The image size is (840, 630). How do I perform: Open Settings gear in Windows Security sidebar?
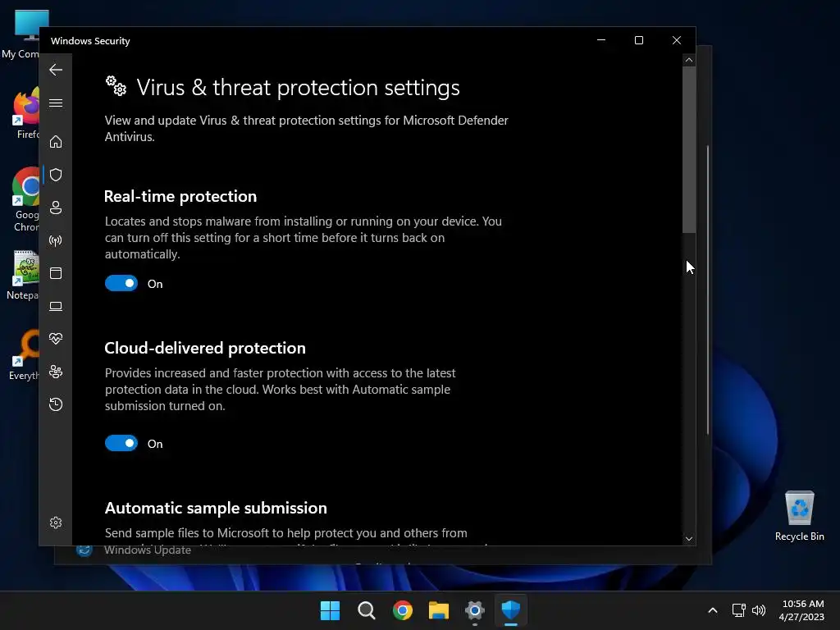56,523
